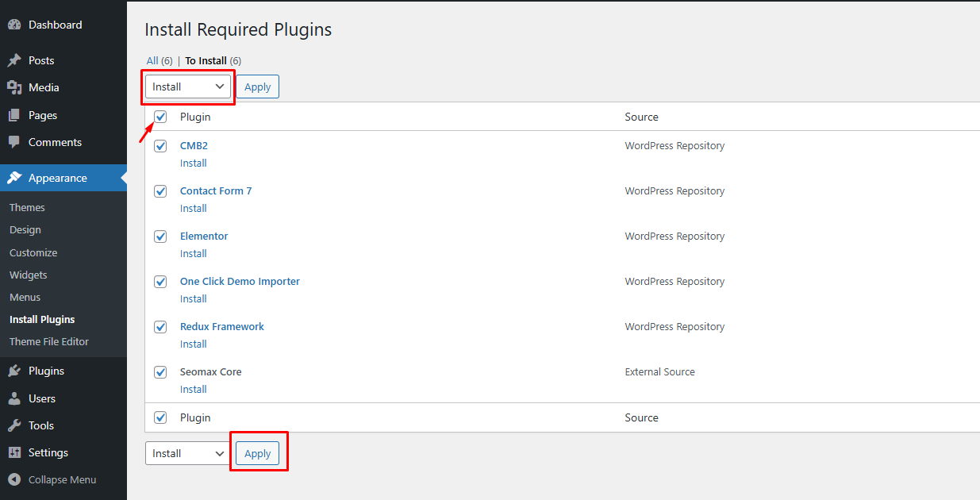
Task: Uncheck the CMB2 plugin checkbox
Action: pyautogui.click(x=160, y=146)
